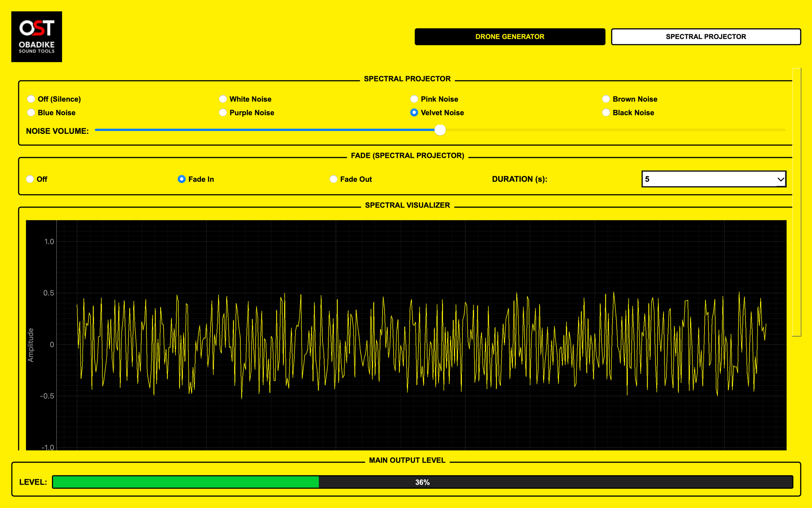Click the main output level meter bar
Viewport: 812px width, 508px height.
422,482
